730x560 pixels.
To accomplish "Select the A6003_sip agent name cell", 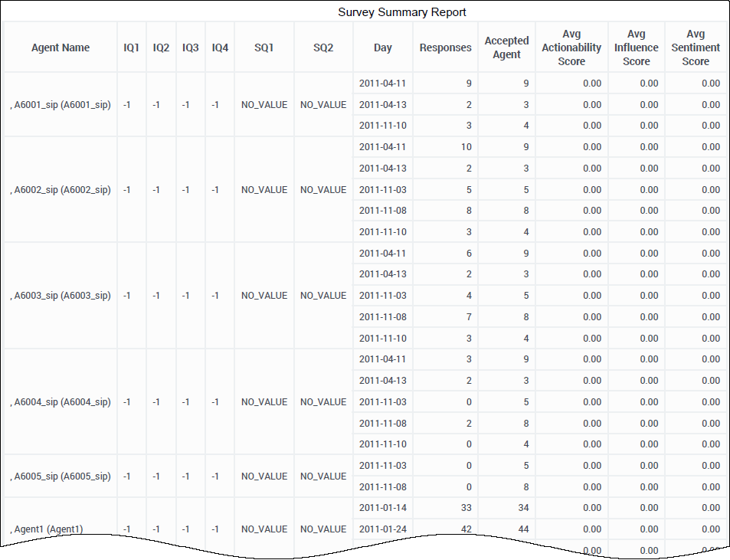I will 61,296.
